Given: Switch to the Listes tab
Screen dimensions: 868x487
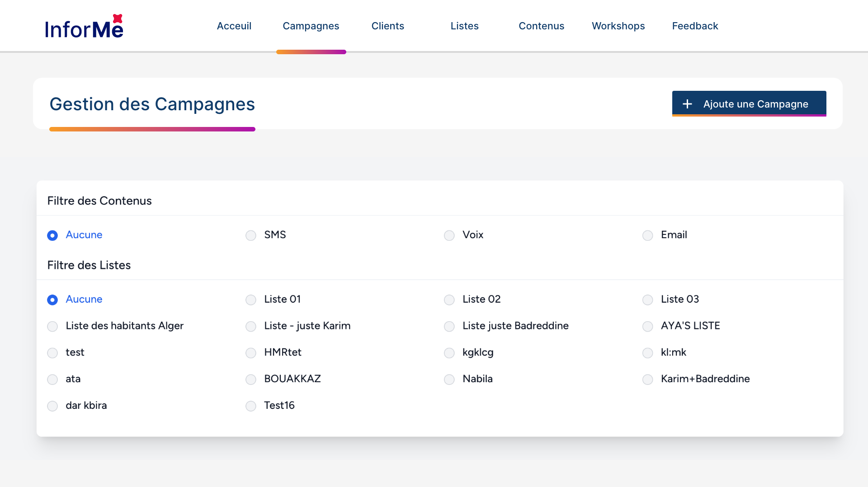Looking at the screenshot, I should [464, 26].
